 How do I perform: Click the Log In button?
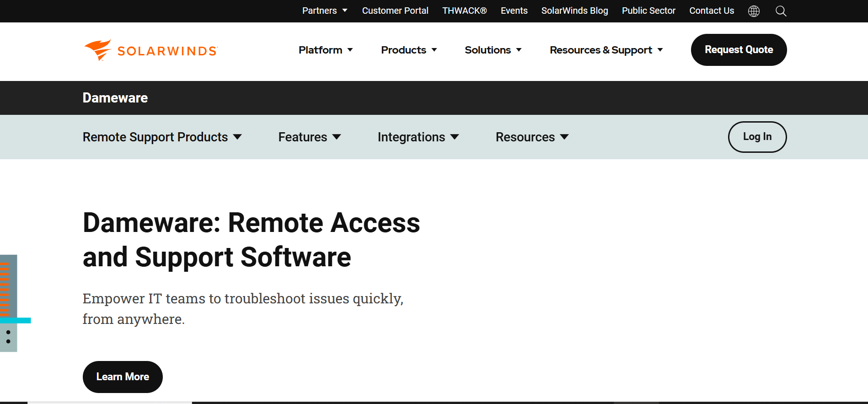(757, 137)
